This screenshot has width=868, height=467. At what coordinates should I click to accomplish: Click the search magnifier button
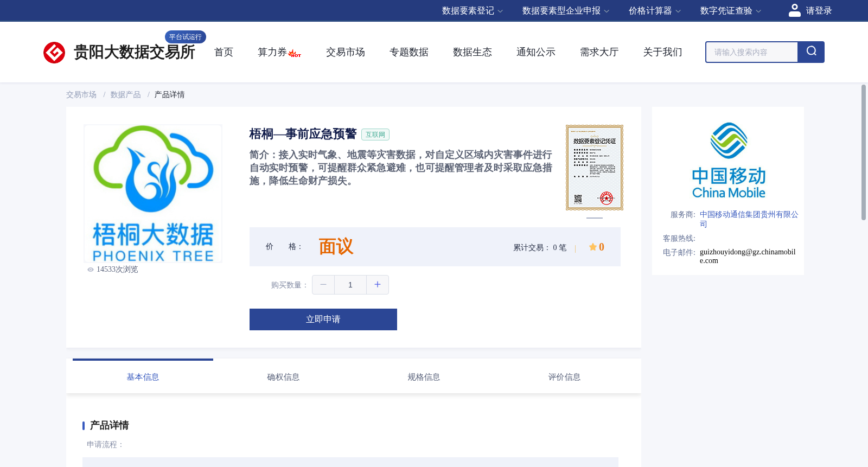click(x=811, y=52)
